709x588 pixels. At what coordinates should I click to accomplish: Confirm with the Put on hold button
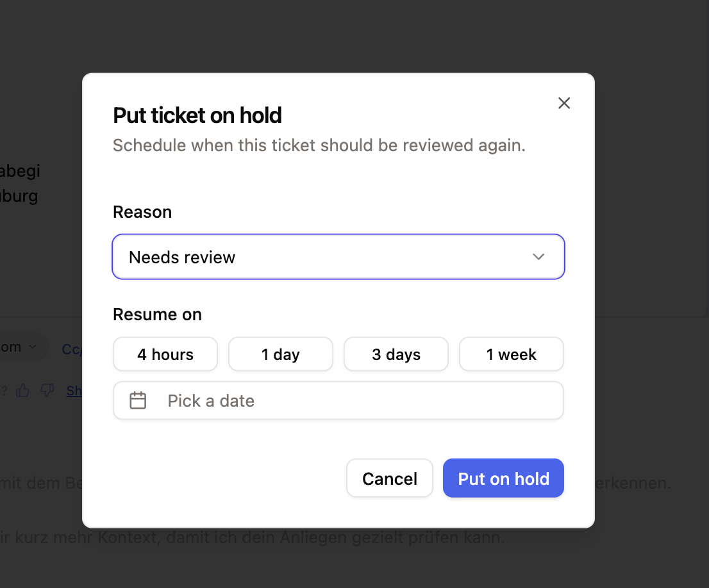[503, 478]
